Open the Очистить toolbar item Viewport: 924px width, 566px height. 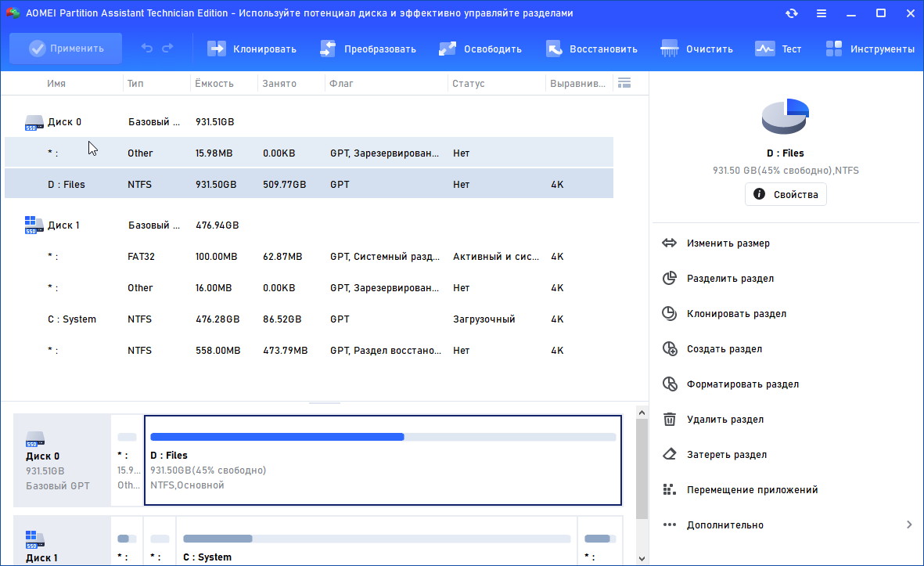point(696,49)
